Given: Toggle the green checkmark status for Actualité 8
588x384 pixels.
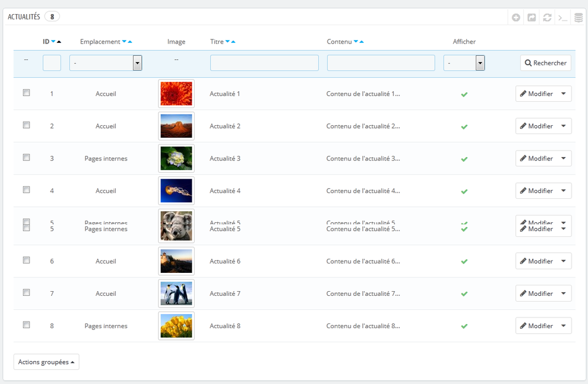Looking at the screenshot, I should (x=464, y=326).
